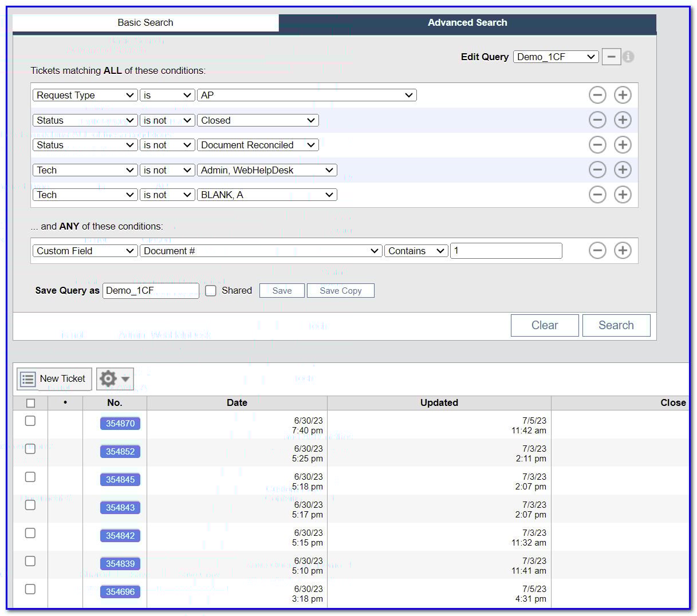Select all tickets with header checkbox
Viewport: 697px width, 616px height.
(x=31, y=403)
